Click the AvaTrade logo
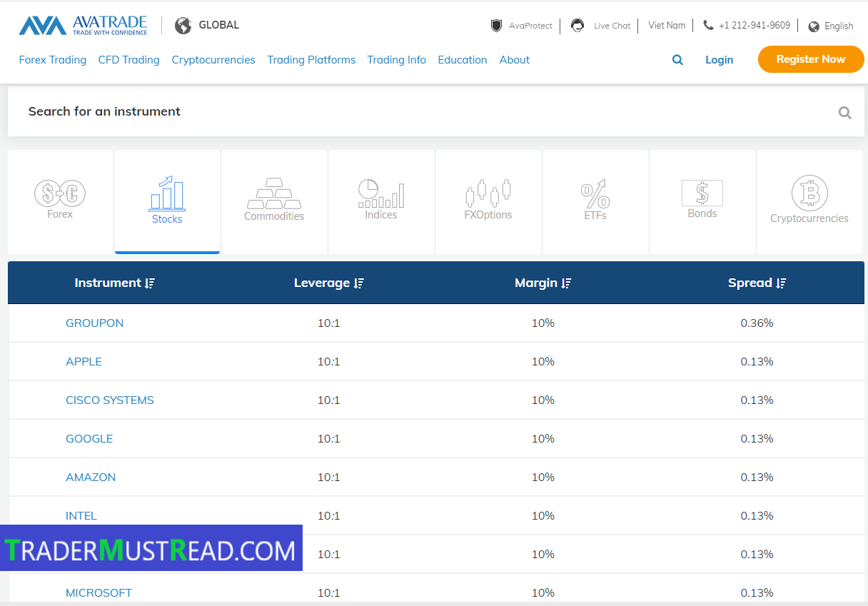The image size is (868, 606). pyautogui.click(x=83, y=25)
